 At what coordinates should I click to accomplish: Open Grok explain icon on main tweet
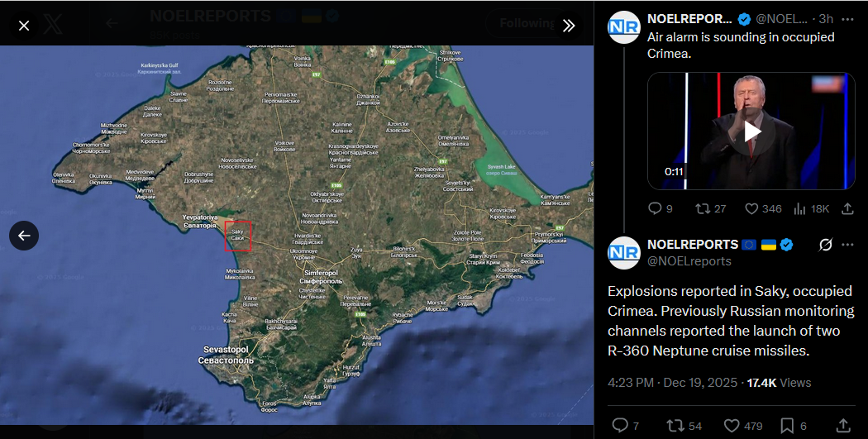(x=825, y=245)
